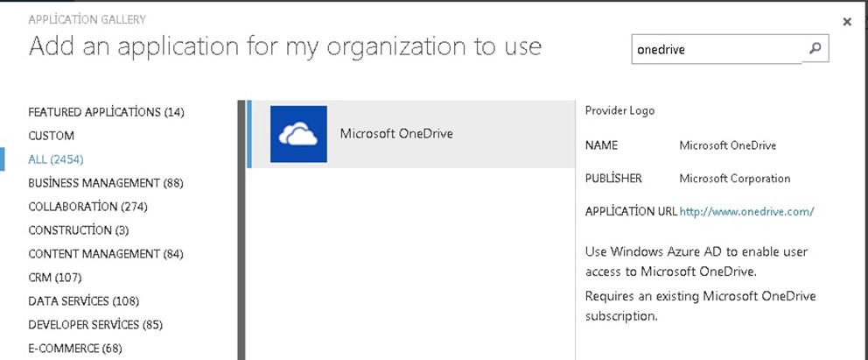The width and height of the screenshot is (868, 360).
Task: Open Collaboration (274) category
Action: pyautogui.click(x=88, y=207)
